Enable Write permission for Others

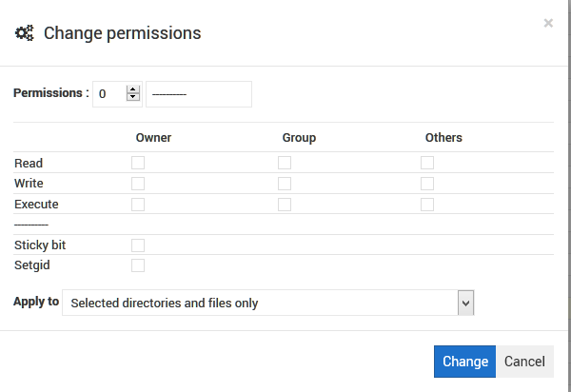coord(427,184)
